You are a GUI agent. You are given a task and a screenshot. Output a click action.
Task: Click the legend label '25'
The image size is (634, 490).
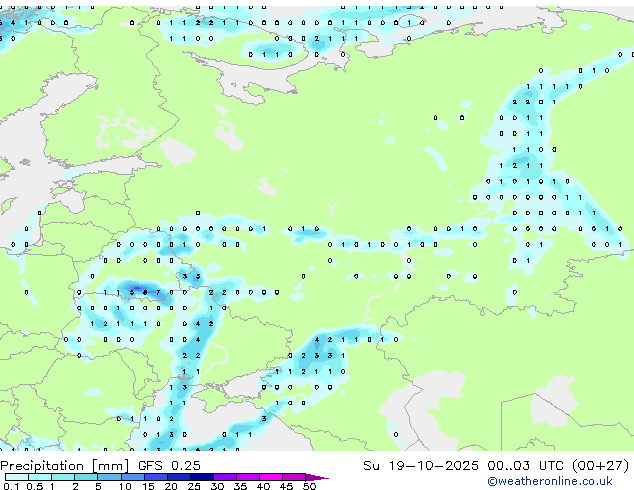click(194, 486)
